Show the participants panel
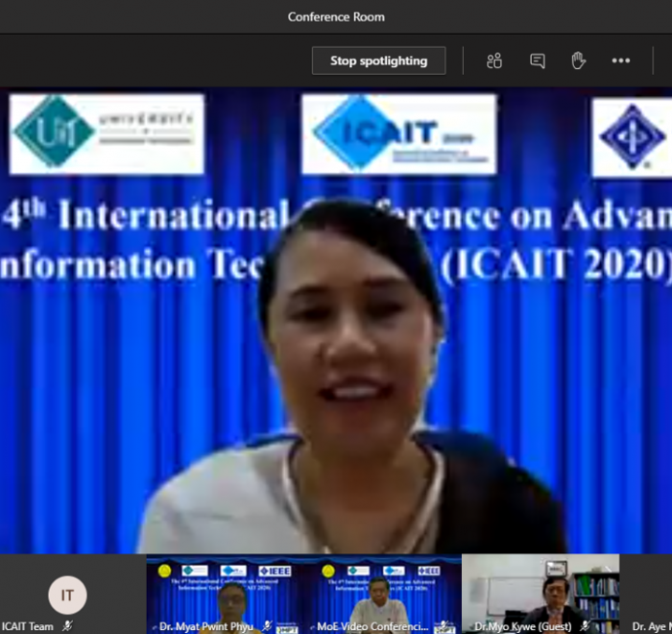Viewport: 672px width, 634px height. click(x=494, y=61)
